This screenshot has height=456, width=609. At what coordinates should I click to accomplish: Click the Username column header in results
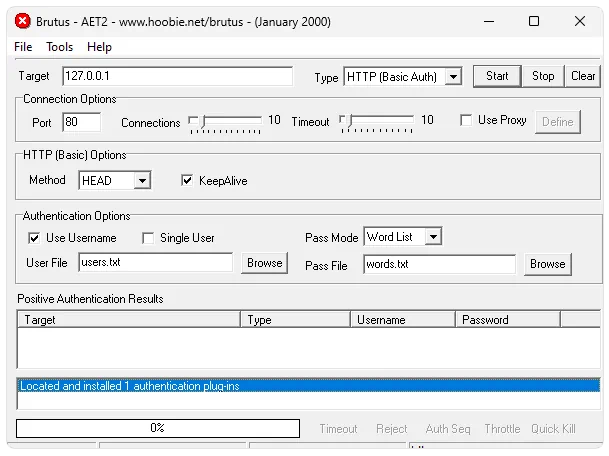[x=403, y=320]
